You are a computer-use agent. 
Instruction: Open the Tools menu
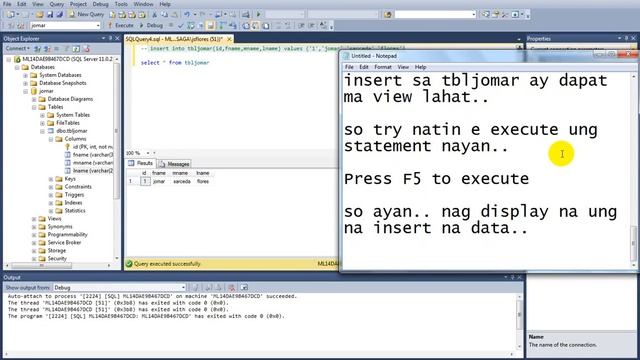pos(121,4)
